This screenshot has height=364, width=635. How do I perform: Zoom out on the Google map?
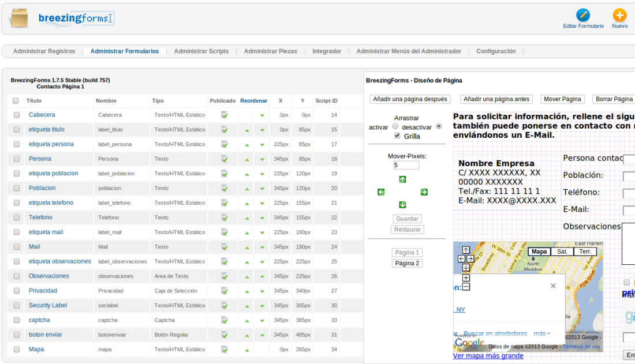[x=466, y=287]
